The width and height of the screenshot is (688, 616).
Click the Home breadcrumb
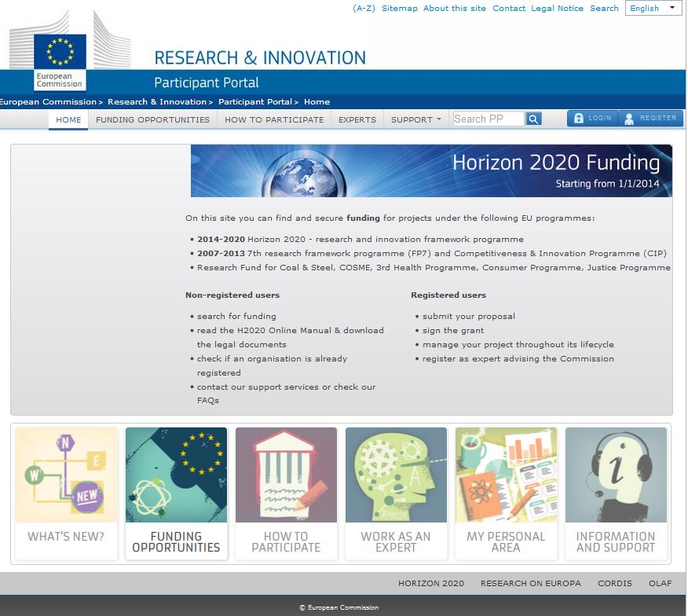(x=317, y=102)
